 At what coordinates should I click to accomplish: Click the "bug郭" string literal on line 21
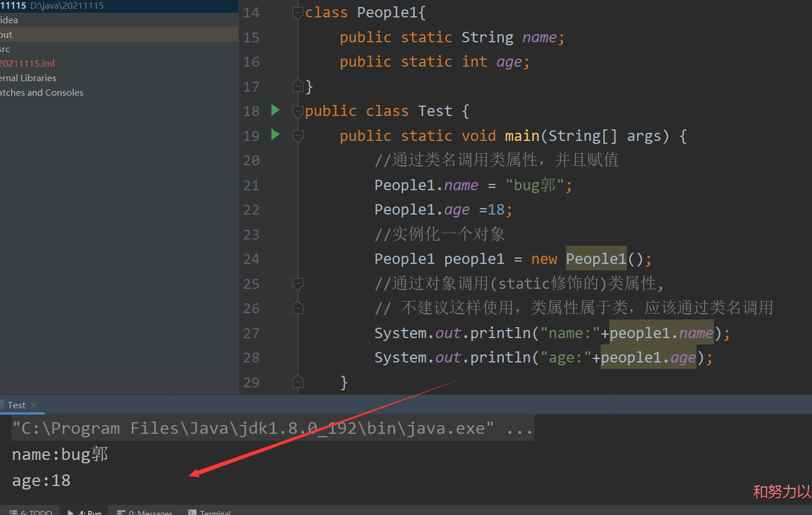point(535,185)
